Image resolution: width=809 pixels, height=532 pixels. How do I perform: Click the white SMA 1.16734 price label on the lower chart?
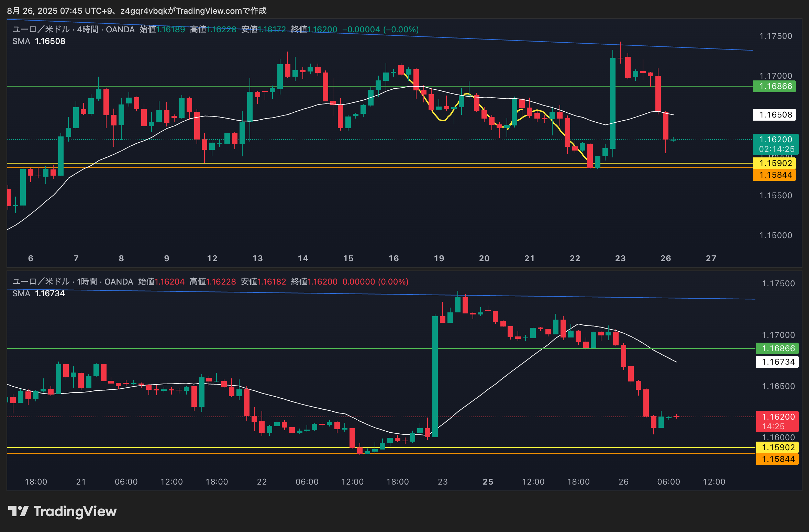tap(777, 362)
